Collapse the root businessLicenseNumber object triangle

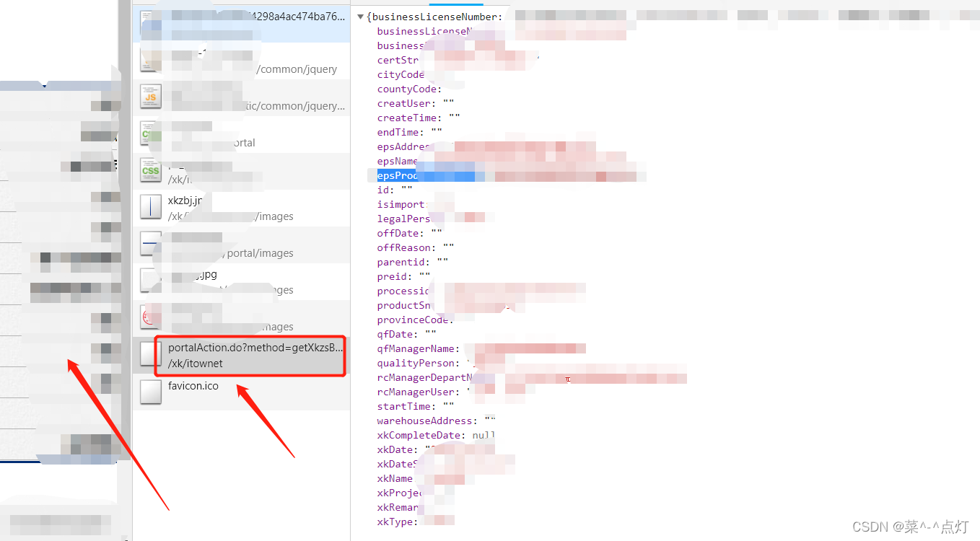(x=360, y=17)
